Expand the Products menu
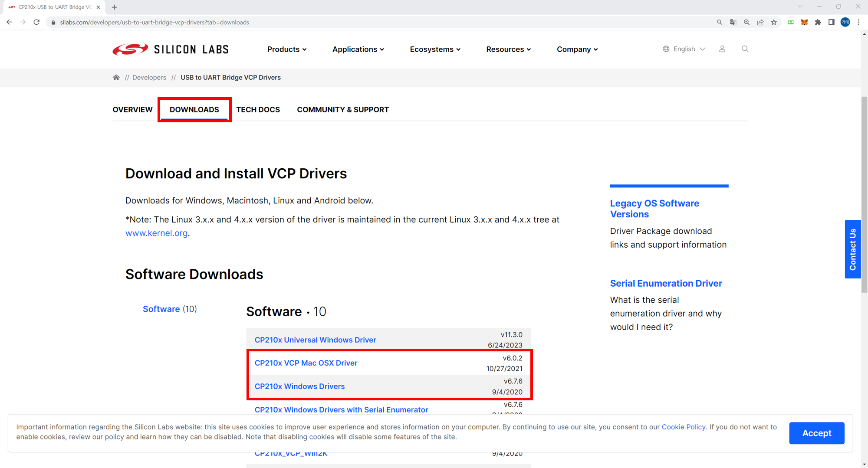This screenshot has width=868, height=468. pyautogui.click(x=287, y=49)
